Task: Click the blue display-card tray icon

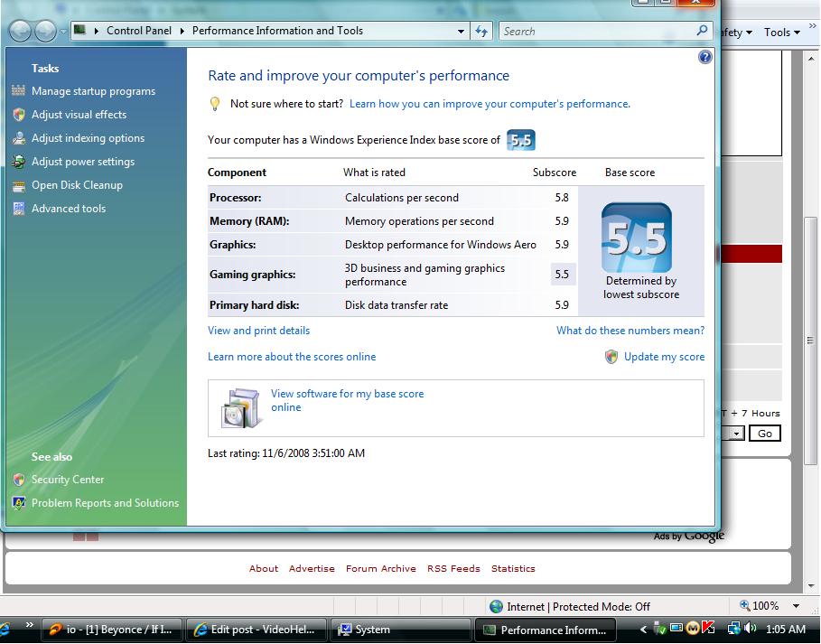Action: 676,628
